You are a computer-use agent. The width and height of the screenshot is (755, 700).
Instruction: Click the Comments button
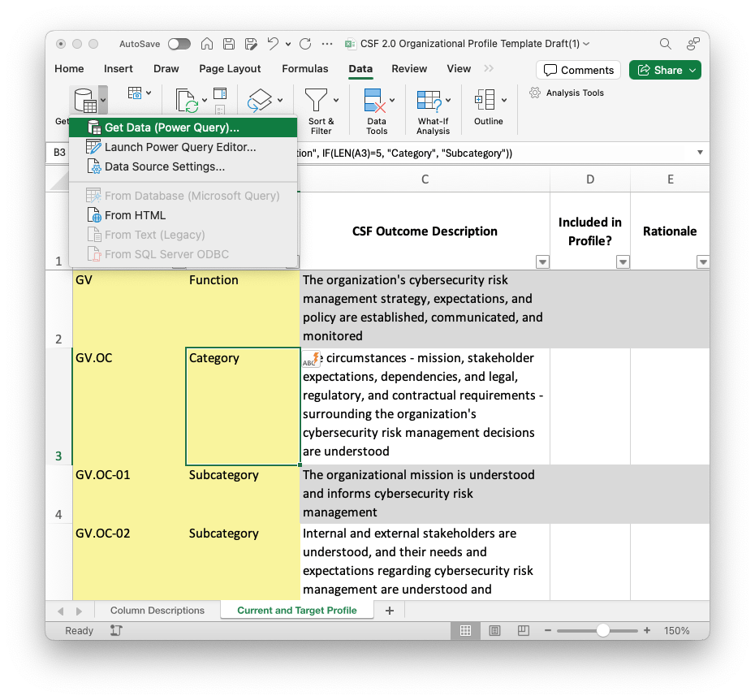pyautogui.click(x=578, y=70)
